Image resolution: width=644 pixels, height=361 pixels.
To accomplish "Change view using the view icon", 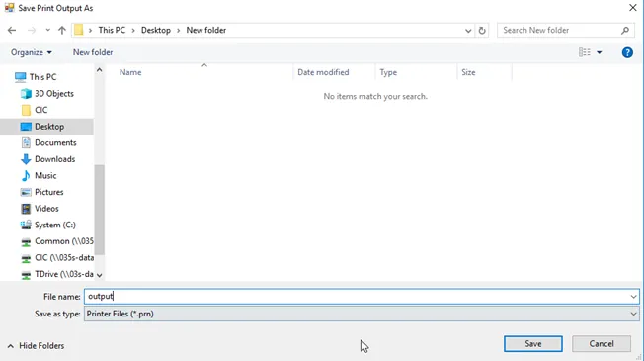I will pyautogui.click(x=585, y=52).
